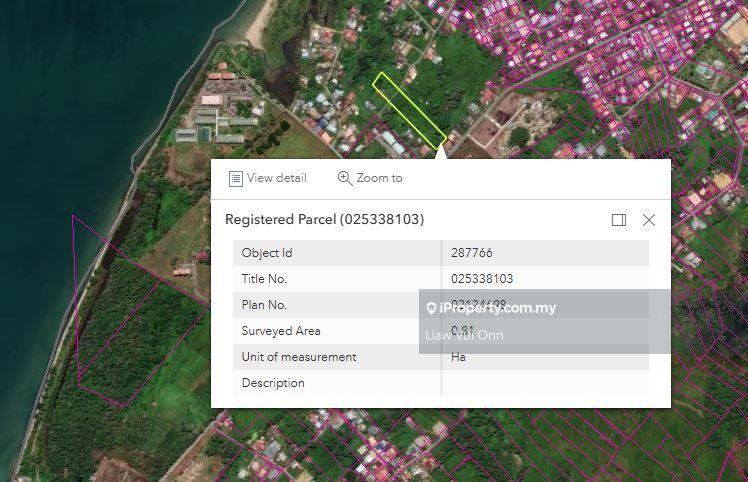Click the Object Id value 287766
The image size is (748, 482).
471,253
